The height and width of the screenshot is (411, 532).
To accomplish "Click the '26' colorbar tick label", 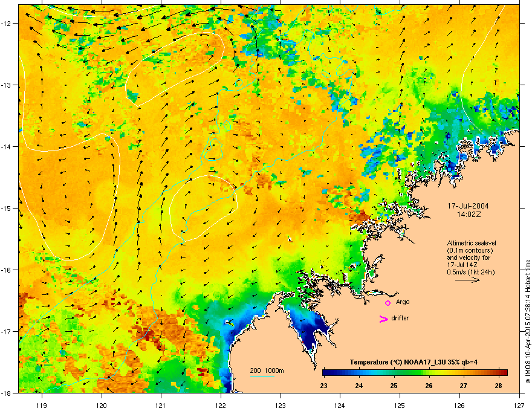I will coord(429,386).
